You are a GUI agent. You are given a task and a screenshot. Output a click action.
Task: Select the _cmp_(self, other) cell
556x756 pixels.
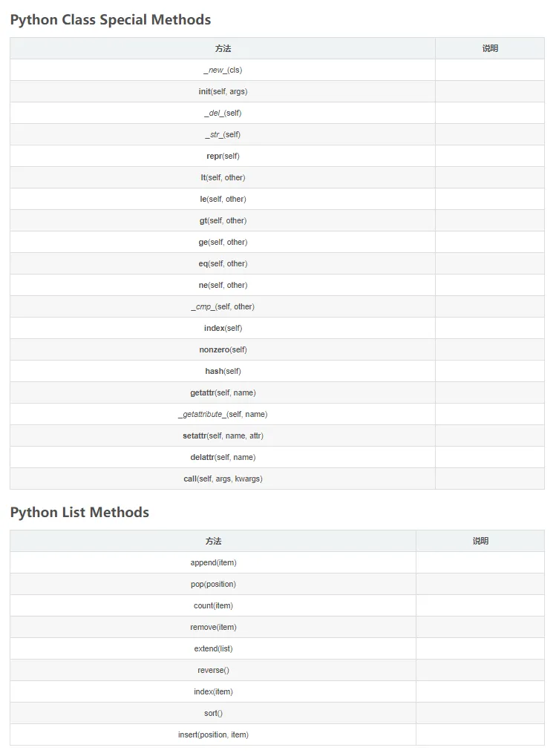coord(223,306)
